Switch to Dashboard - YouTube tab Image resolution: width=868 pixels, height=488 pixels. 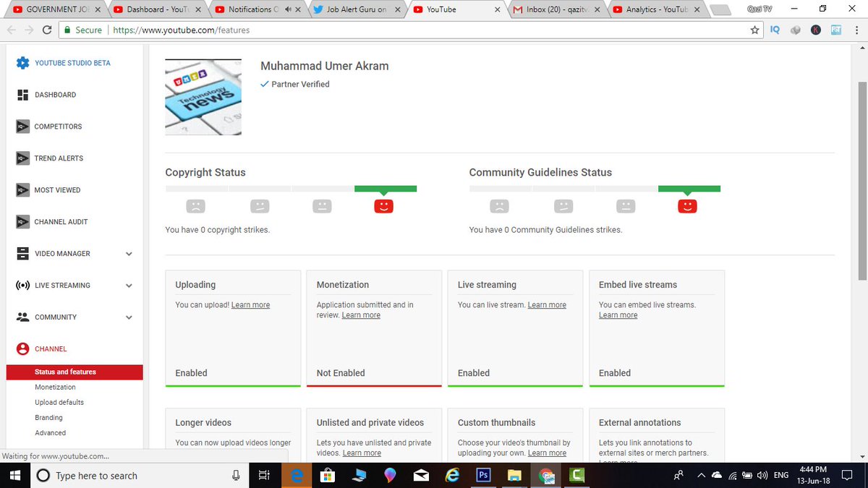[157, 9]
